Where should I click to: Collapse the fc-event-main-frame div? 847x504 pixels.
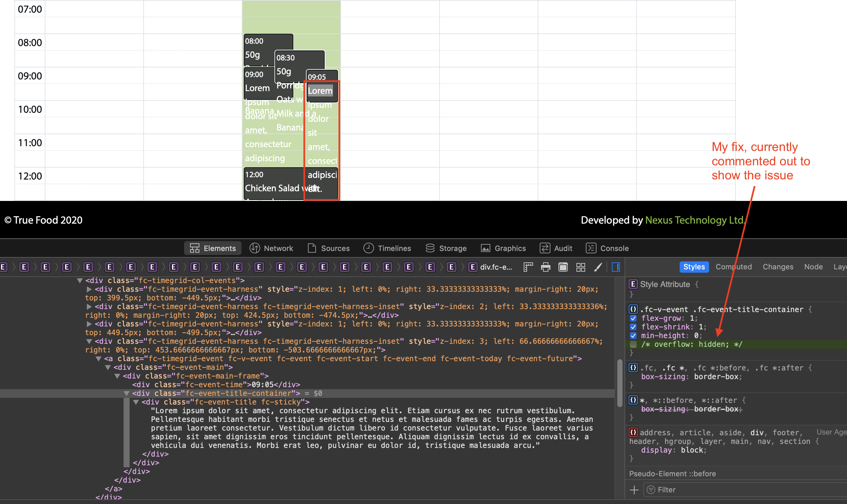[117, 375]
